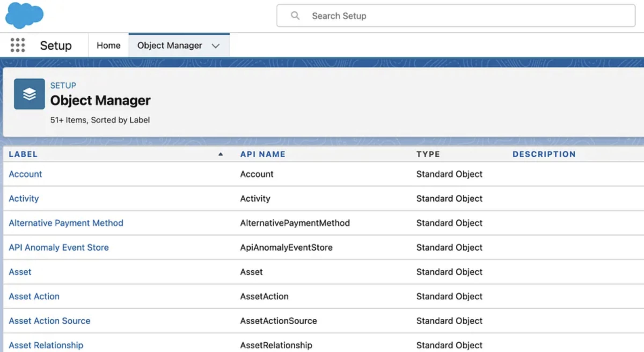Open the Asset object link
Viewport: 644px width, 352px height.
point(20,272)
